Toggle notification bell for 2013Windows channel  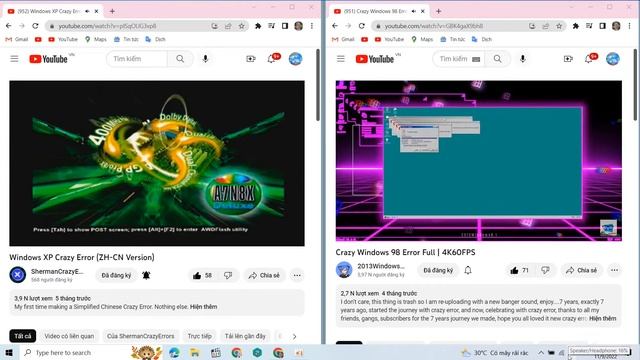tap(468, 270)
